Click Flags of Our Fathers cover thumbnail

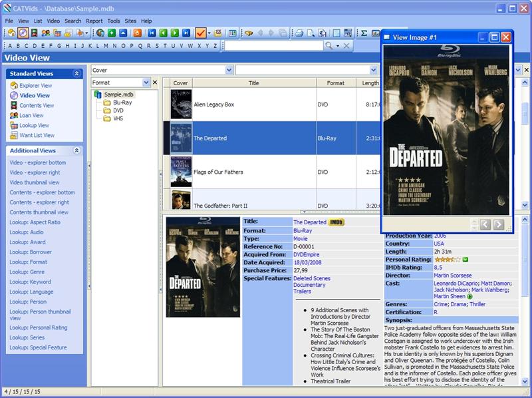point(181,172)
